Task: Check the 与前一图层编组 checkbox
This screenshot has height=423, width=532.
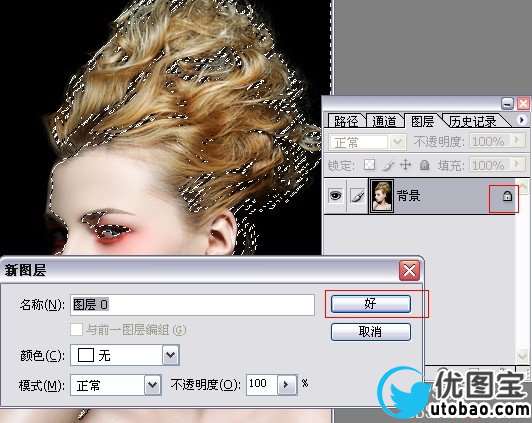Action: tap(76, 329)
